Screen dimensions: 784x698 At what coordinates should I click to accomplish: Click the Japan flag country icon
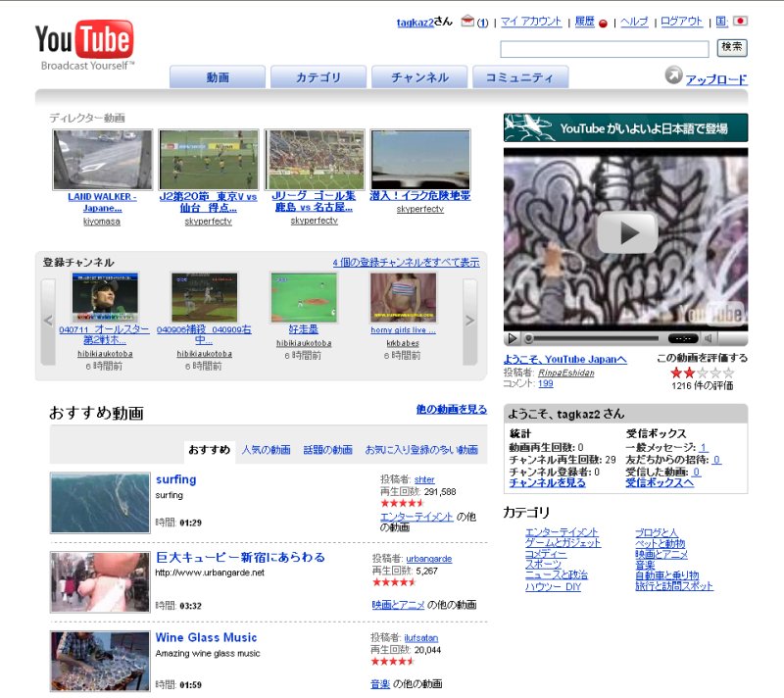point(740,21)
